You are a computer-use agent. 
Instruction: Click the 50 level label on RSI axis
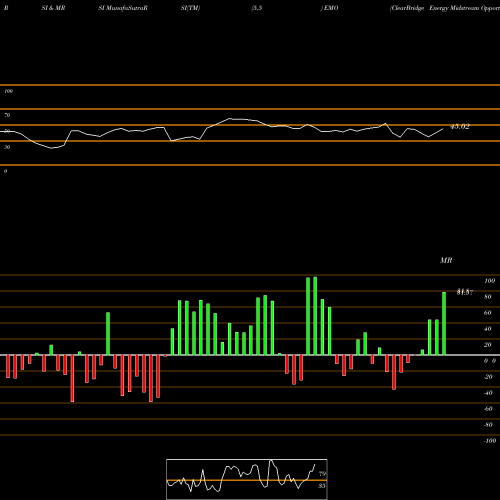pyautogui.click(x=7, y=131)
